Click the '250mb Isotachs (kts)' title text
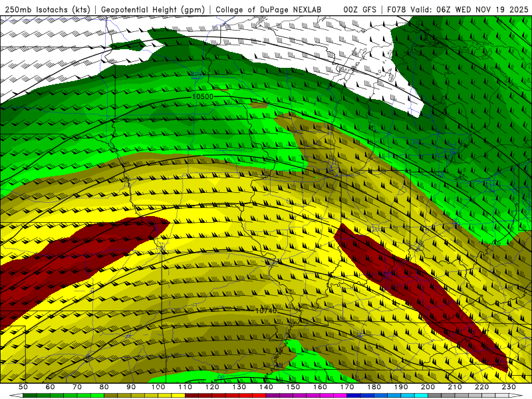Viewport: 532px width, 399px height. coord(47,10)
